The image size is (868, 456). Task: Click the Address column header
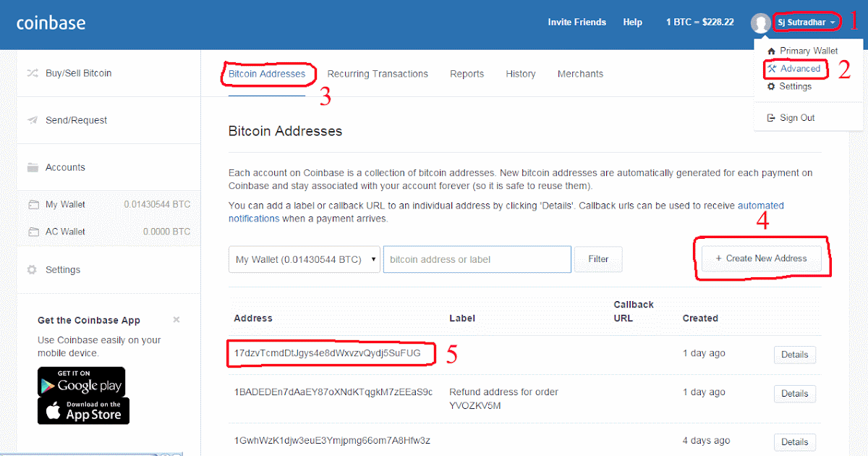[x=253, y=318]
